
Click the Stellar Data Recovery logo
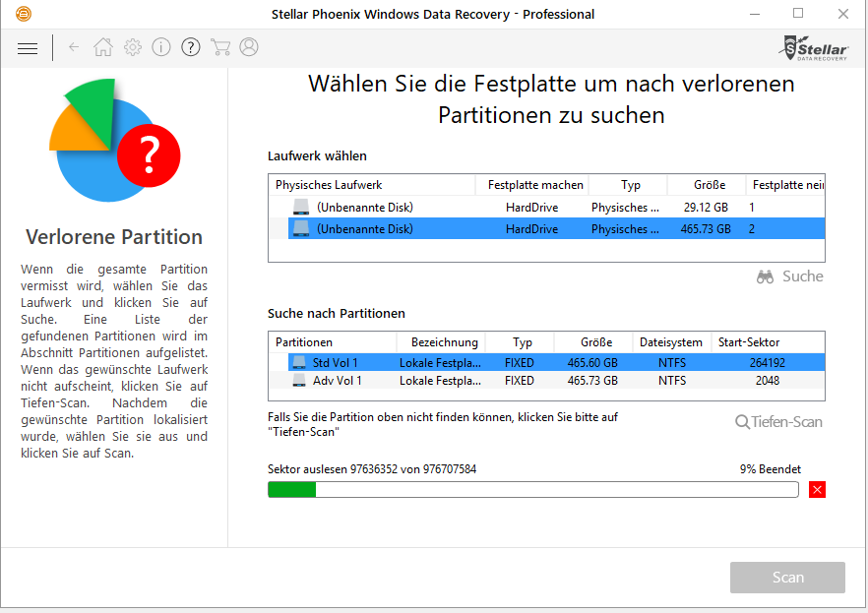point(813,48)
